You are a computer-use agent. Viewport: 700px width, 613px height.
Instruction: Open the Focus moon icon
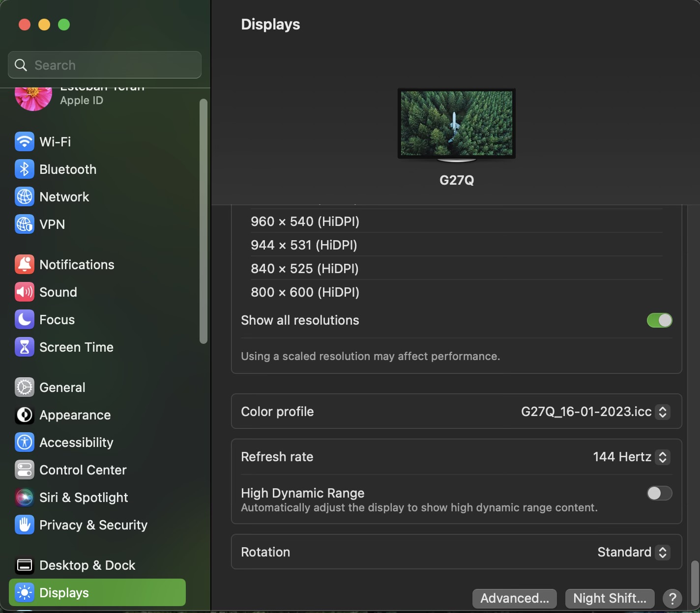pyautogui.click(x=25, y=320)
